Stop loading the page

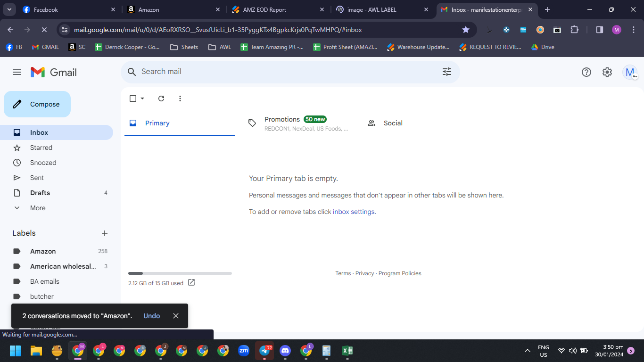(44, 30)
